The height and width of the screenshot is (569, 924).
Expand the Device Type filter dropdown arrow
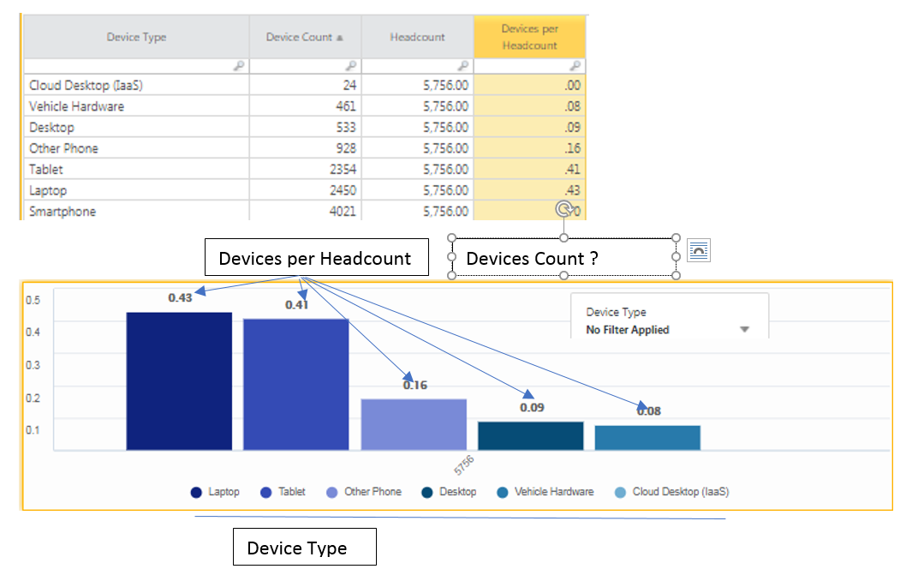coord(745,330)
